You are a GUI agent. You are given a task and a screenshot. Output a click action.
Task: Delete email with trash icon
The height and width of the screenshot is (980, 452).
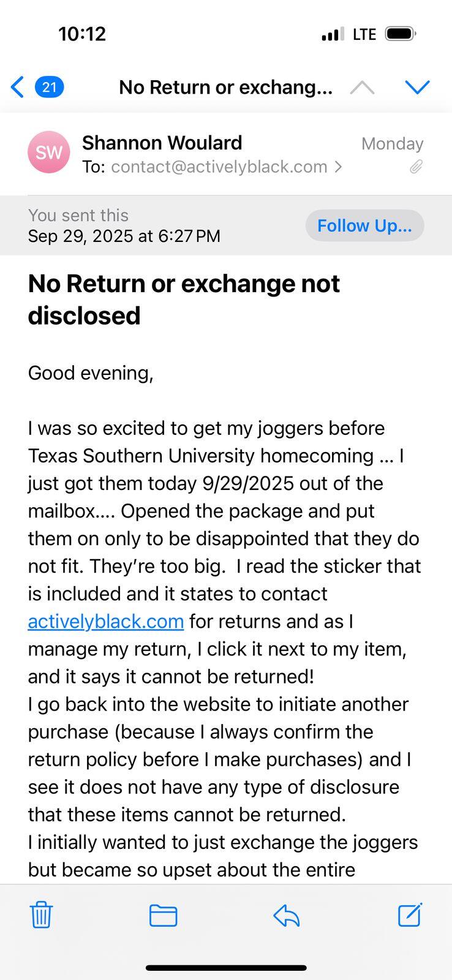pos(41,915)
